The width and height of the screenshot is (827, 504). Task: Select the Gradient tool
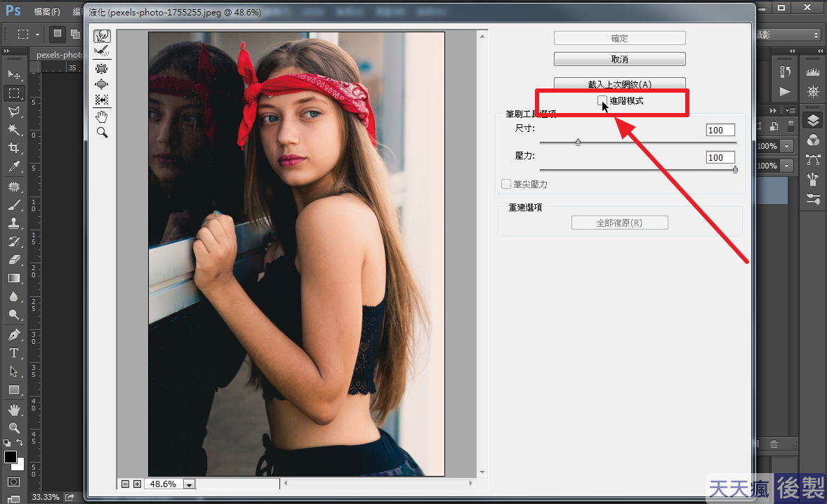[x=14, y=278]
